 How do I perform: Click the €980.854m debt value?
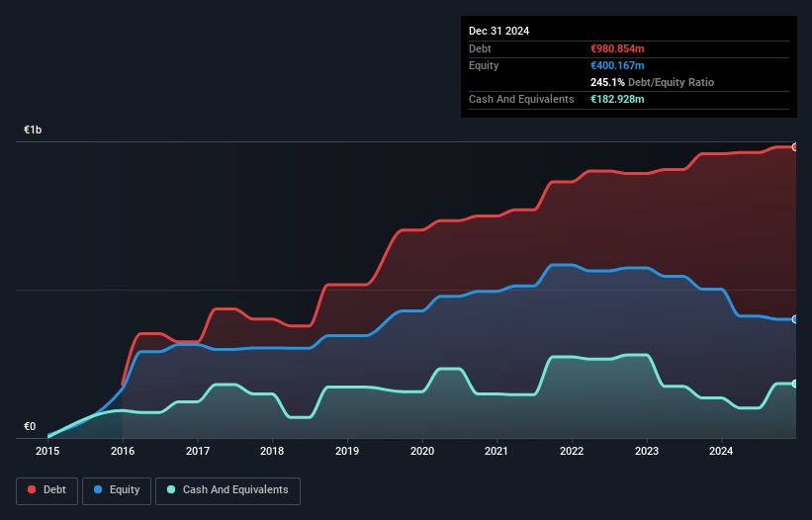tap(617, 48)
